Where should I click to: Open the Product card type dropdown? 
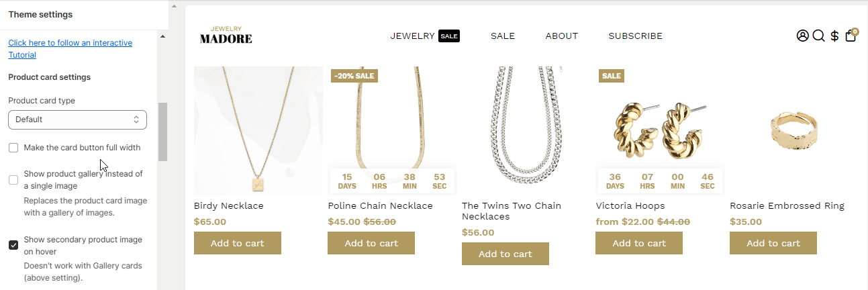coord(77,119)
